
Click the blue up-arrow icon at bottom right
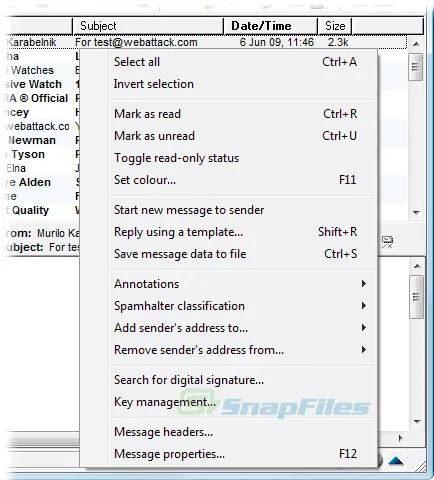coord(396,461)
